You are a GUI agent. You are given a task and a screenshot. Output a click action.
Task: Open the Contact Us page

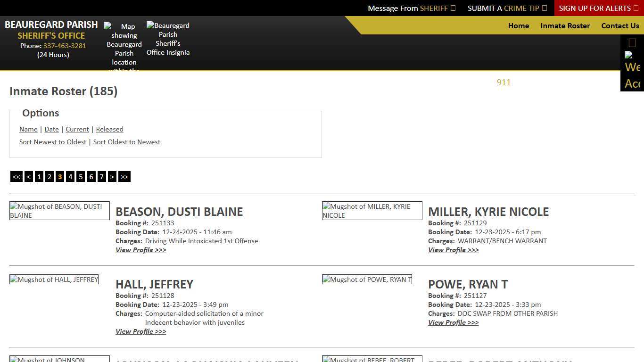[x=620, y=26]
